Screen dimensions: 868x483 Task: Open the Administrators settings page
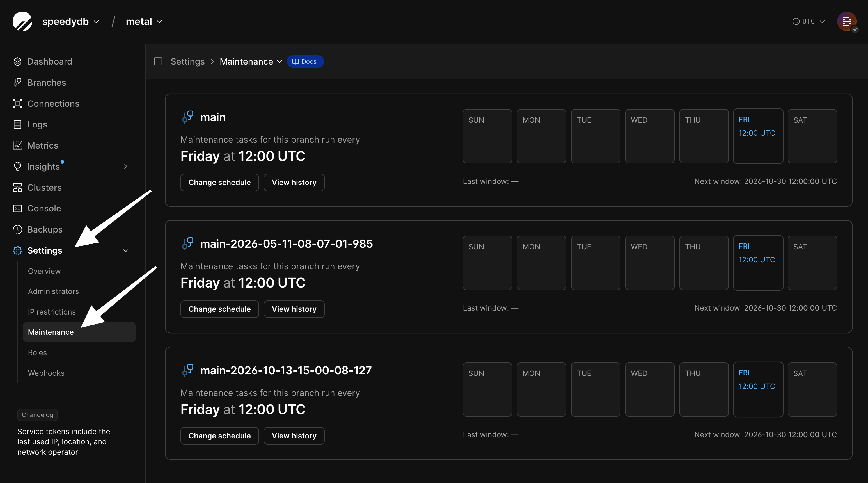[53, 291]
